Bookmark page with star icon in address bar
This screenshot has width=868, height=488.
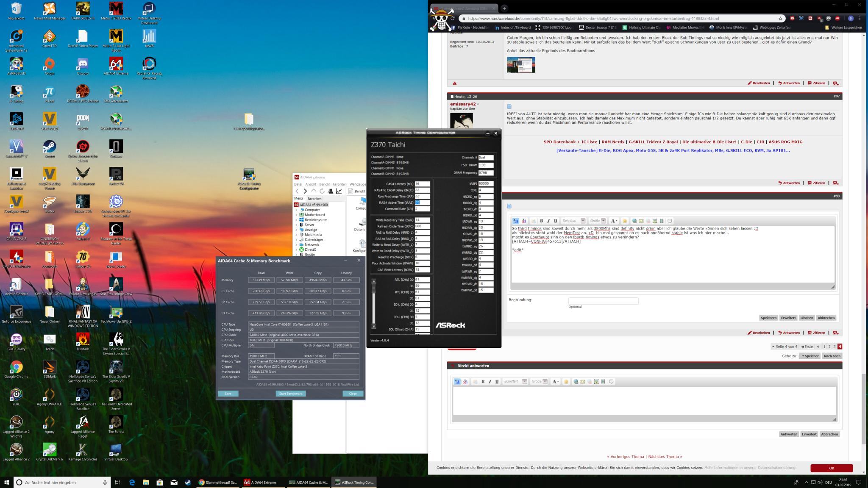(780, 18)
